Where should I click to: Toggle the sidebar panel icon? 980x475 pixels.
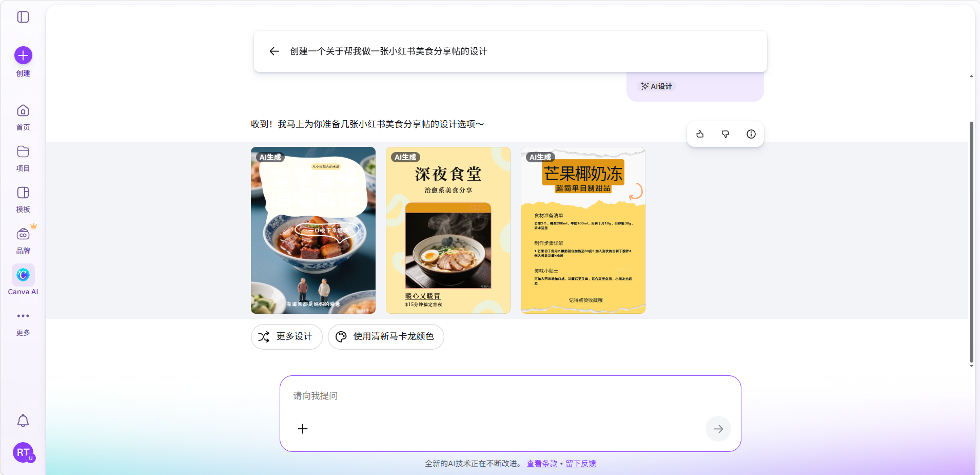click(23, 17)
